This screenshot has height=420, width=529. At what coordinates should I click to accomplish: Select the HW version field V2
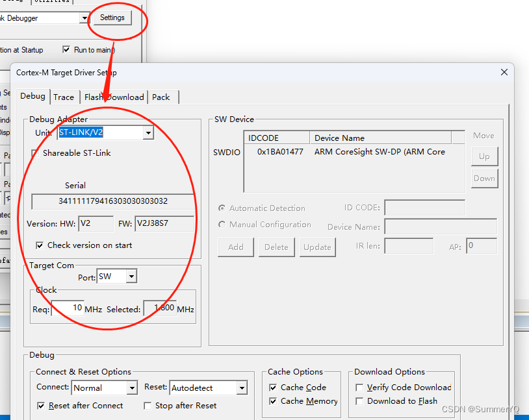(x=96, y=223)
